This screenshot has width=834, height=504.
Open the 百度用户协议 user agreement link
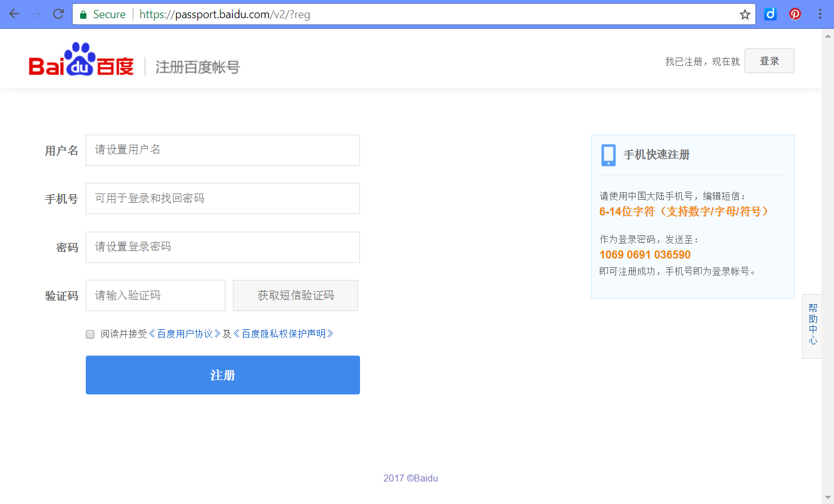pyautogui.click(x=185, y=334)
